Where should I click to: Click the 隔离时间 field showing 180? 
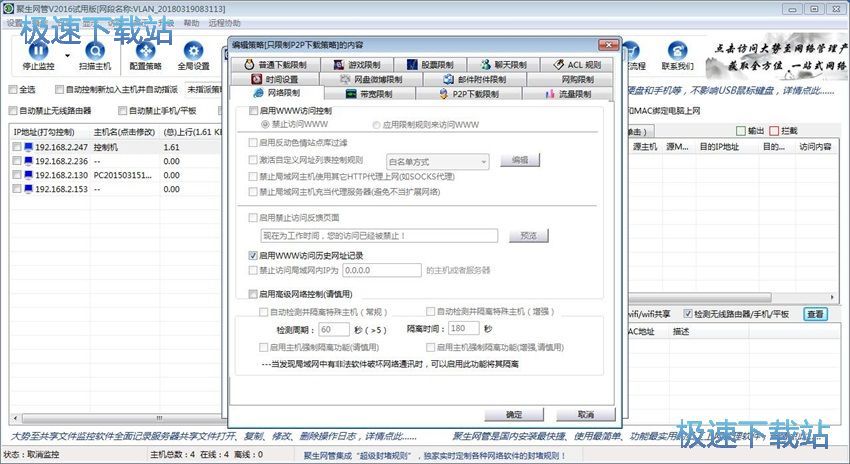(x=464, y=328)
